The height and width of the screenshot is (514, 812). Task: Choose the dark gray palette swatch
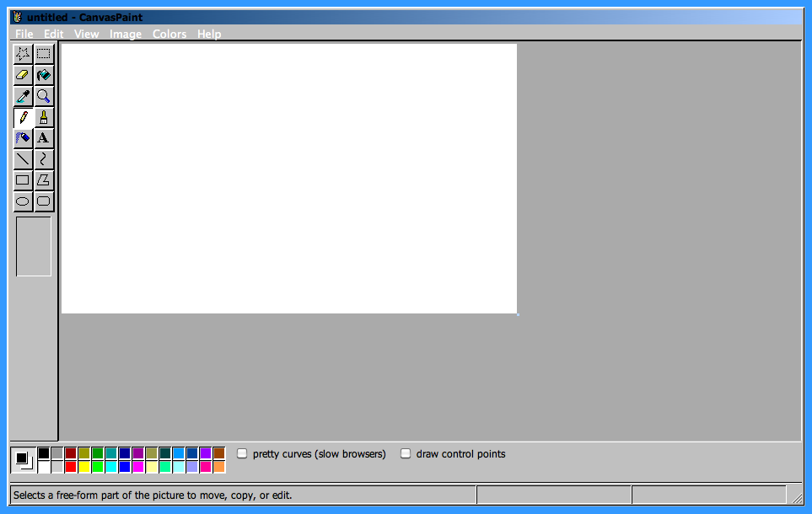[57, 453]
